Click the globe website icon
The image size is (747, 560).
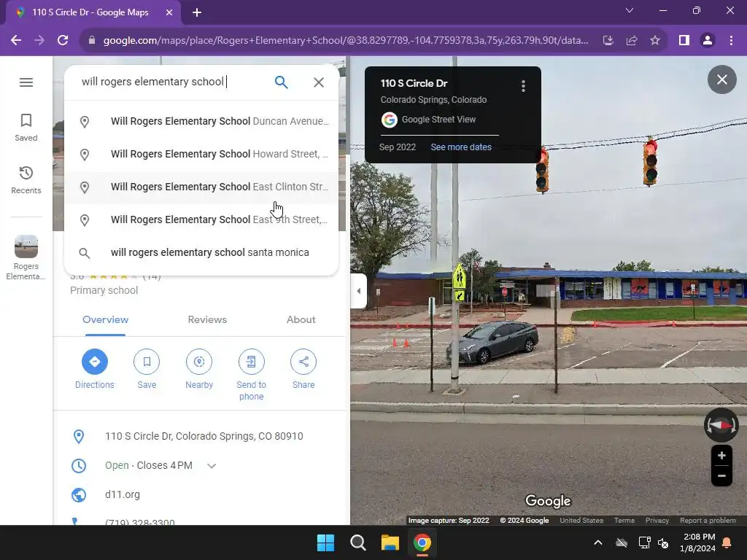point(79,495)
